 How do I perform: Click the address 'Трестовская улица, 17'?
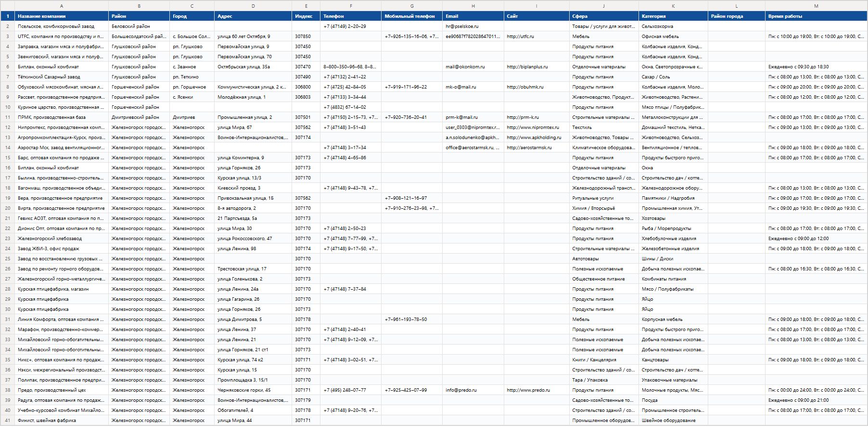253,269
